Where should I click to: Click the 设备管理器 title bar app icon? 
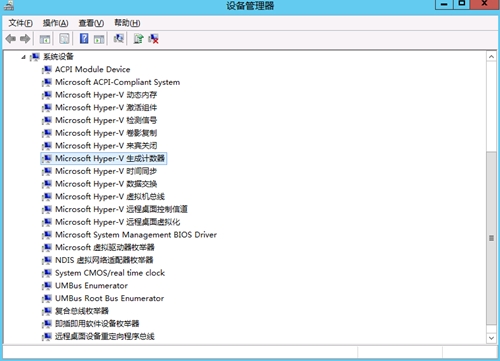[9, 5]
